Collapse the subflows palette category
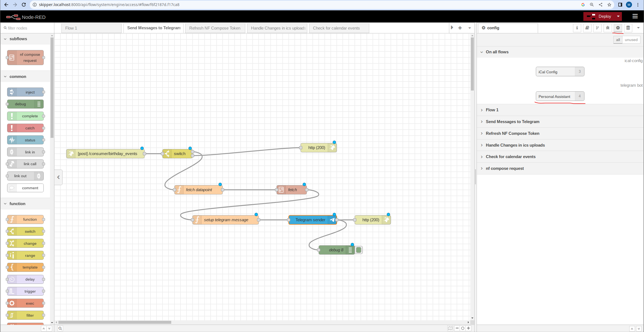This screenshot has width=644, height=332. coord(18,39)
